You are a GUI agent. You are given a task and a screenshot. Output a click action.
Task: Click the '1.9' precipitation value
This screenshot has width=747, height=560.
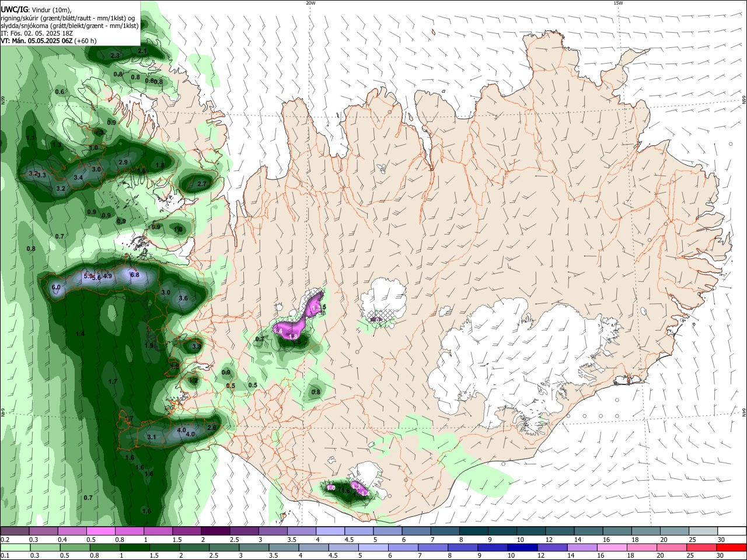149,346
